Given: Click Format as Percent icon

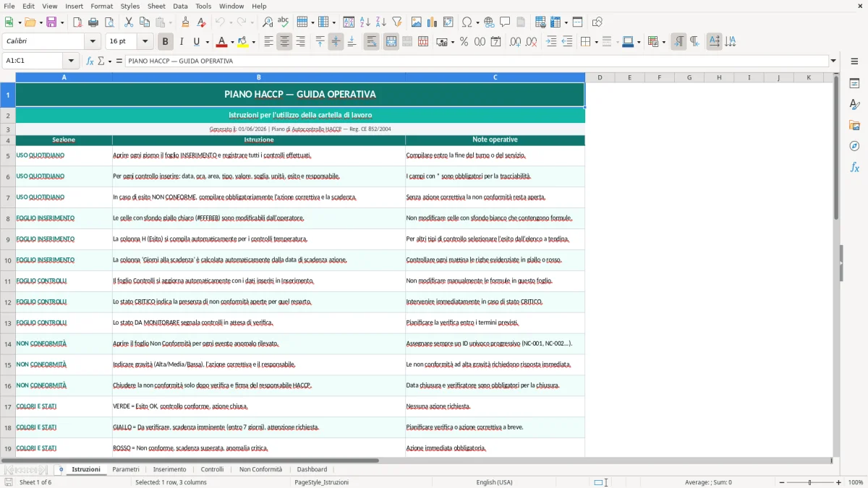Looking at the screenshot, I should (464, 42).
